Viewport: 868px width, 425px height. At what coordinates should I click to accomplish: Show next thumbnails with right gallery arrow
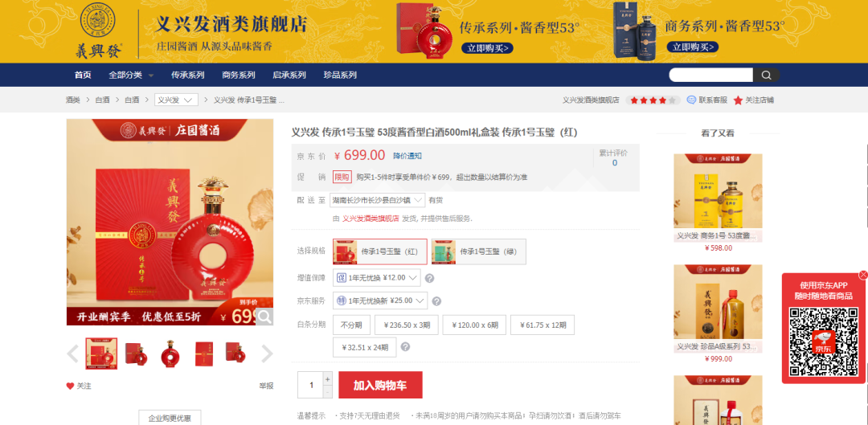267,353
